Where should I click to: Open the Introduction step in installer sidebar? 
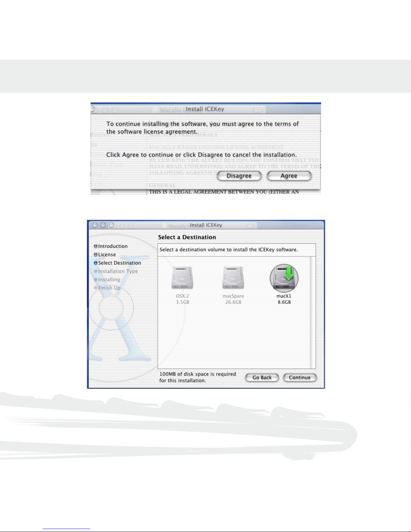[113, 246]
